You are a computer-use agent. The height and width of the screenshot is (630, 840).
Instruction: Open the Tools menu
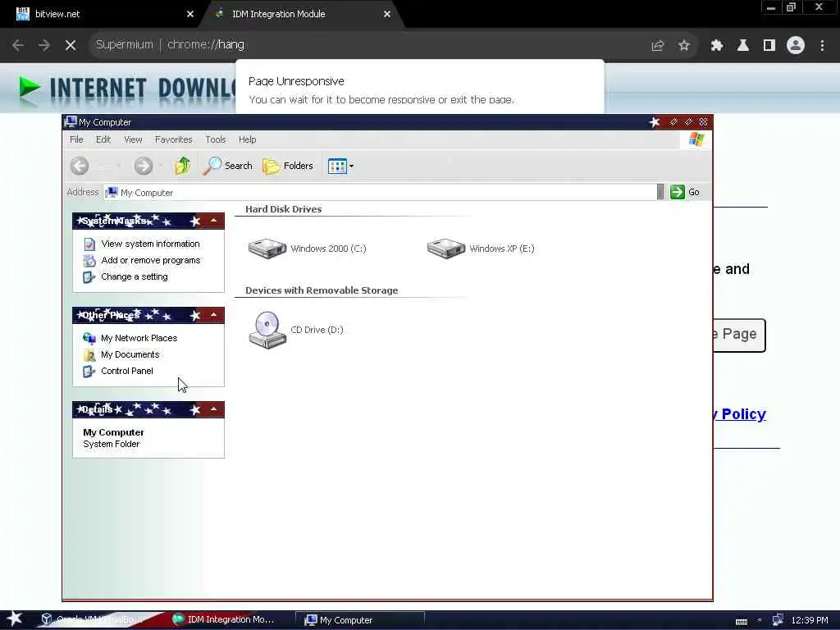pyautogui.click(x=216, y=139)
